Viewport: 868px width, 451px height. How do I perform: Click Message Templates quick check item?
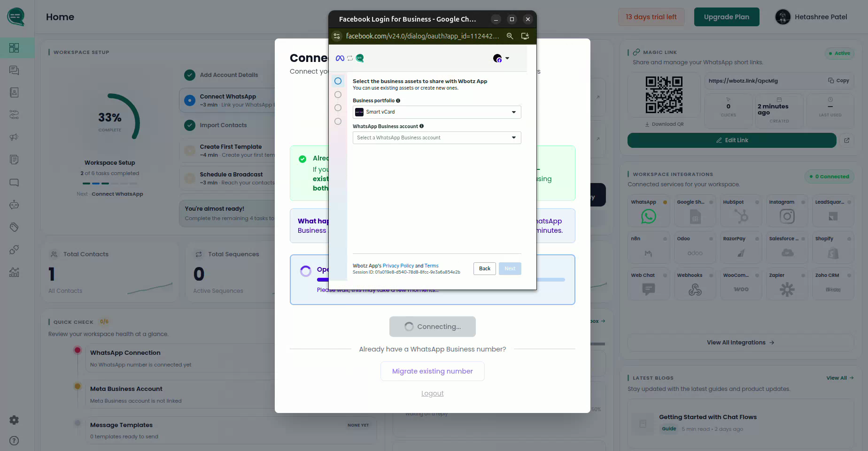tap(230, 431)
